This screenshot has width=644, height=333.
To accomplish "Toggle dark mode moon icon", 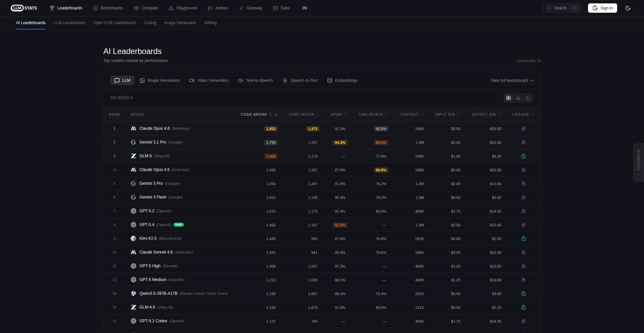I will (628, 8).
